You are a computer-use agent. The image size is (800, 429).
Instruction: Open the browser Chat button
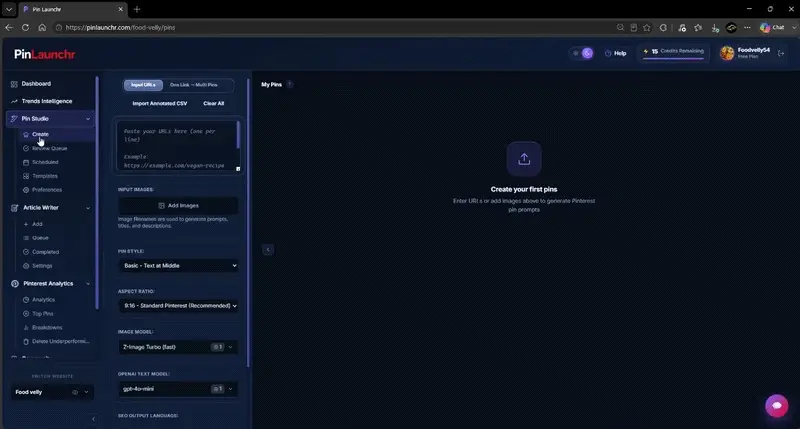click(x=772, y=28)
